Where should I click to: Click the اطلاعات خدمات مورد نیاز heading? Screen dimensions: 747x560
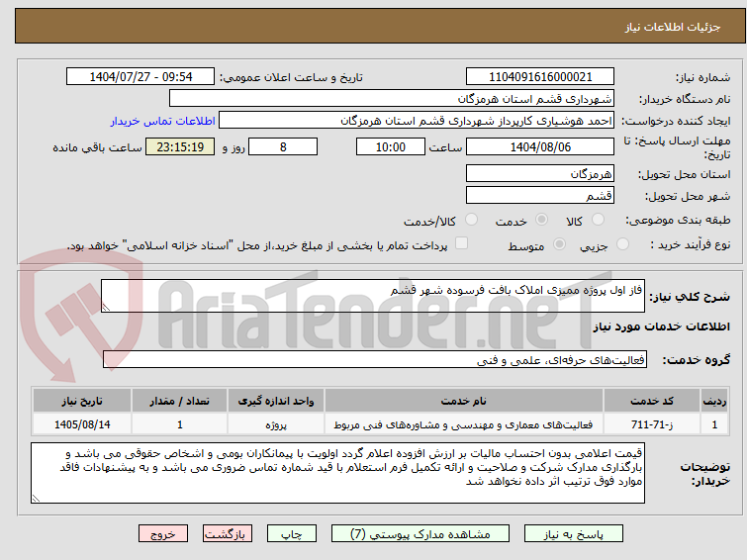tap(661, 327)
